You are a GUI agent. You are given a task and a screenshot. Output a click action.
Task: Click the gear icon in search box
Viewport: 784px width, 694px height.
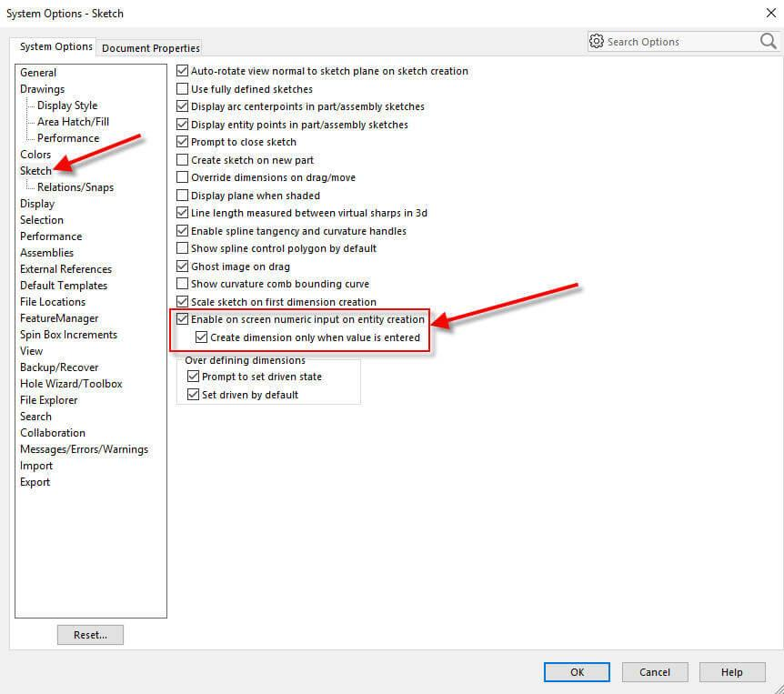pyautogui.click(x=597, y=42)
